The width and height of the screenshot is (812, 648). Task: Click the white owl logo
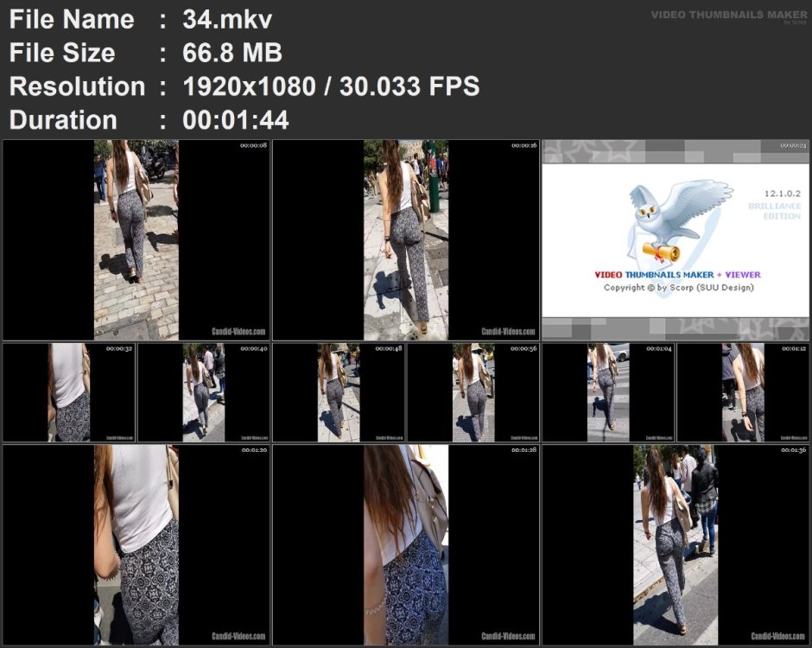coord(680,222)
